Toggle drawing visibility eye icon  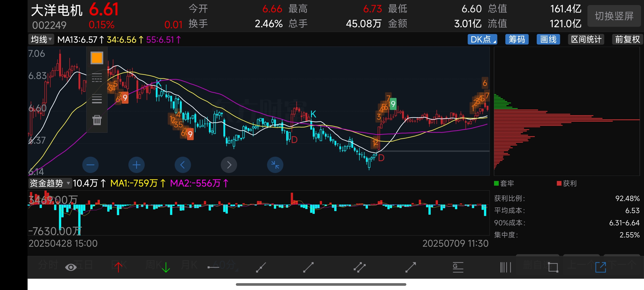[x=71, y=267]
